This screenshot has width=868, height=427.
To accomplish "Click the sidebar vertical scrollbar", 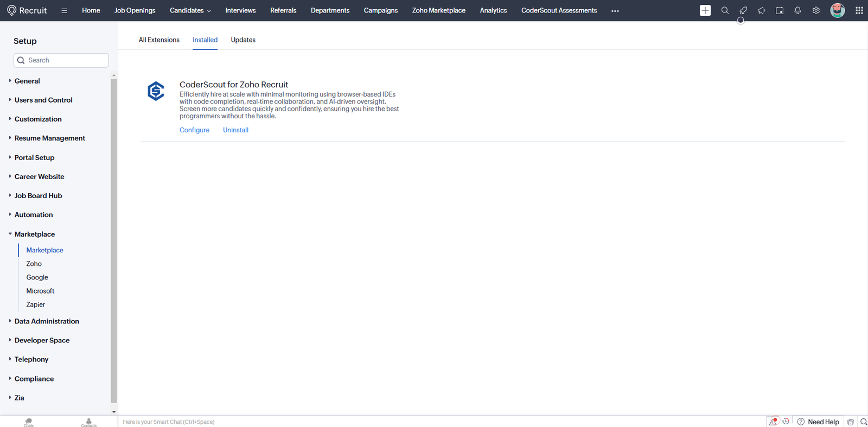I will 114,239.
